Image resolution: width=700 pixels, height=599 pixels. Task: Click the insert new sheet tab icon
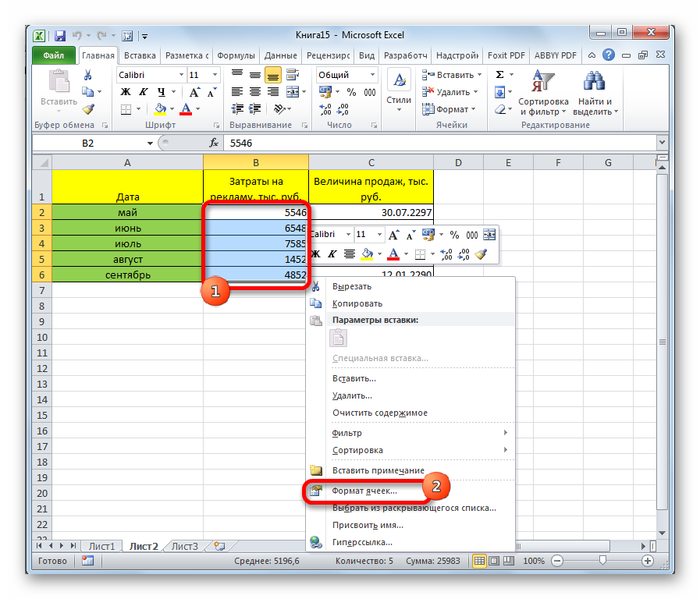(x=220, y=546)
